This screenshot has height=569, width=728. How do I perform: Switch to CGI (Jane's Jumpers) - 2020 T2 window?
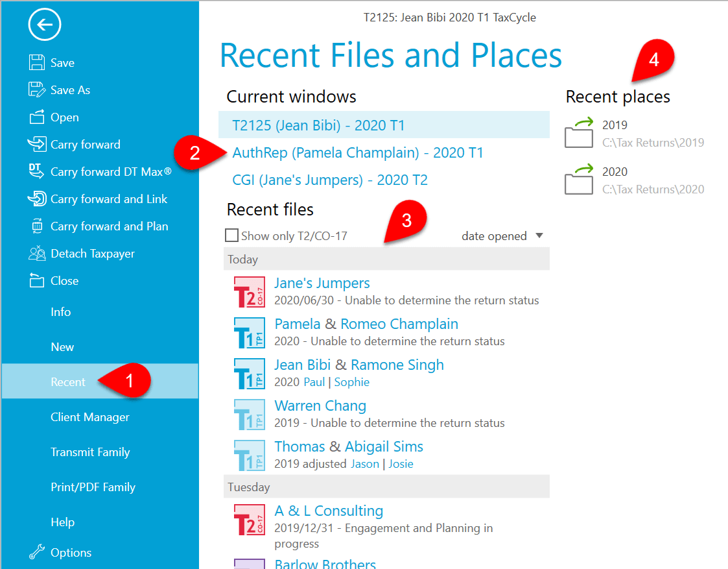pos(330,180)
